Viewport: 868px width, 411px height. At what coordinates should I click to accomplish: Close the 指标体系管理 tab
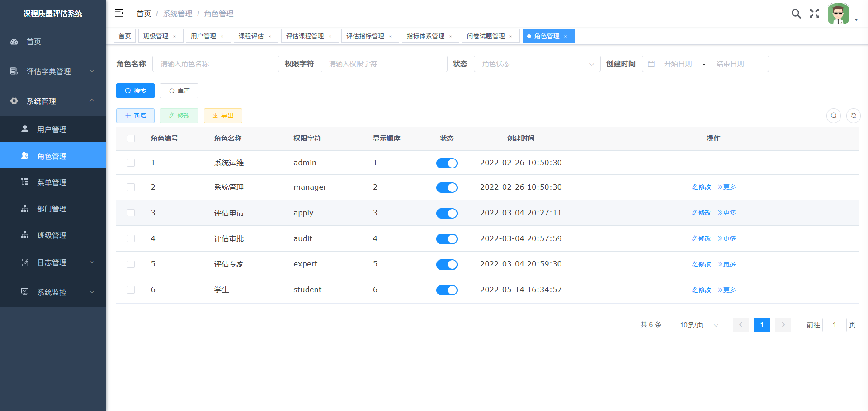(x=451, y=37)
